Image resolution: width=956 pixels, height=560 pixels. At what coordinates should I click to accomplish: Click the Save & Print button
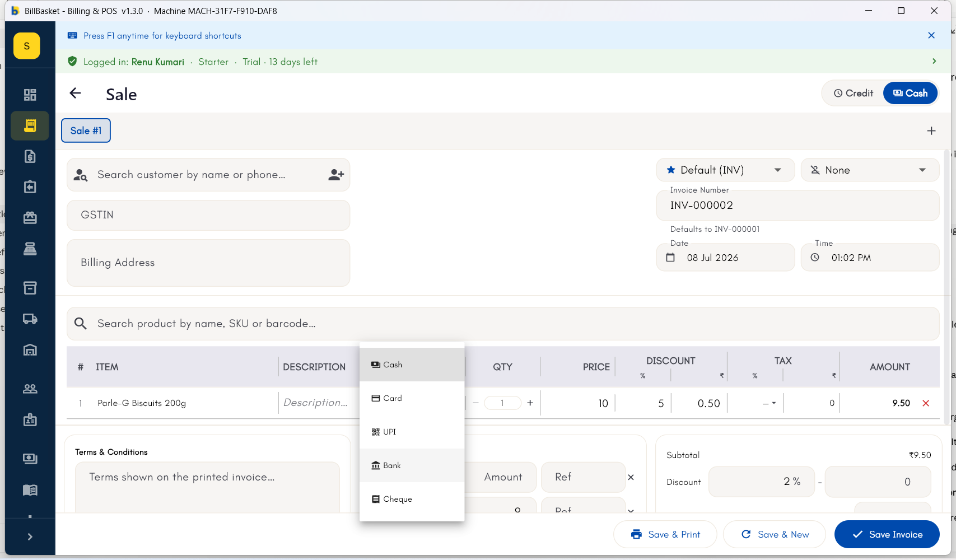(665, 534)
